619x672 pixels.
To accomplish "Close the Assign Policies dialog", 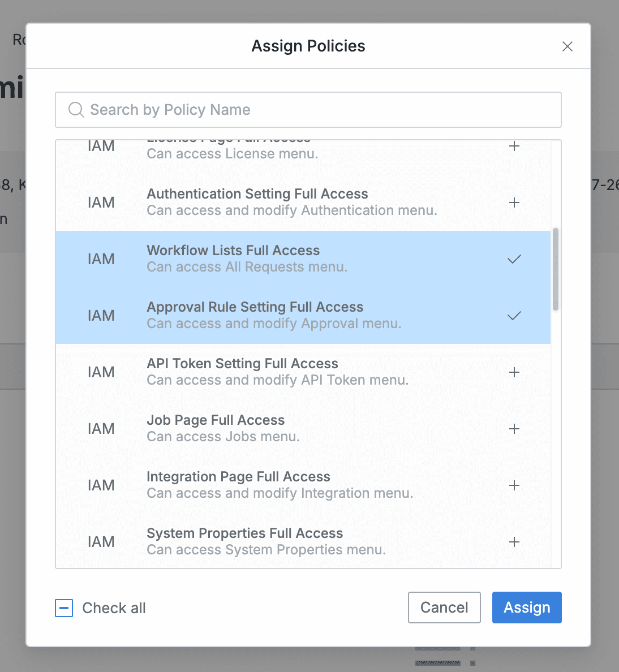I will pos(568,46).
